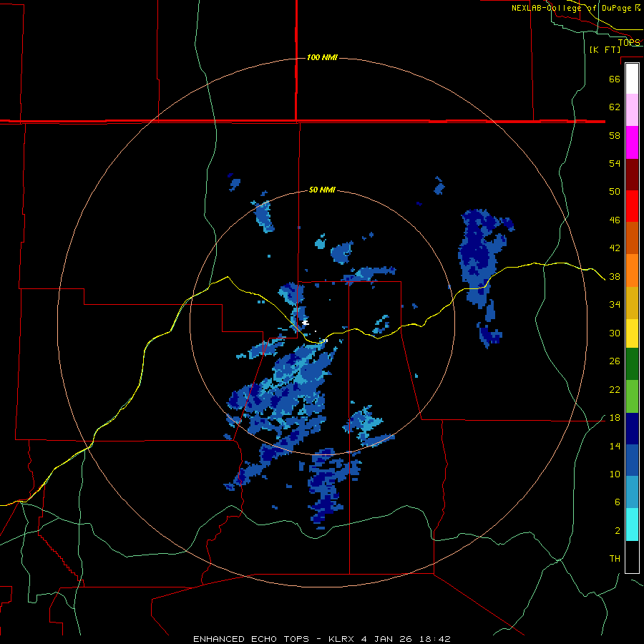Image resolution: width=644 pixels, height=644 pixels.
Task: Click the legend value 58
Action: tap(615, 135)
